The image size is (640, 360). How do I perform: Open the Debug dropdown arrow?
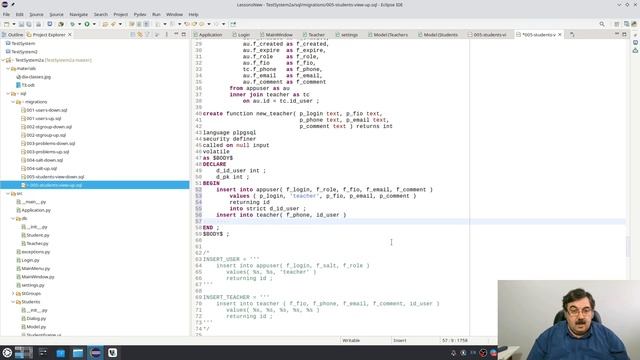tap(80, 24)
